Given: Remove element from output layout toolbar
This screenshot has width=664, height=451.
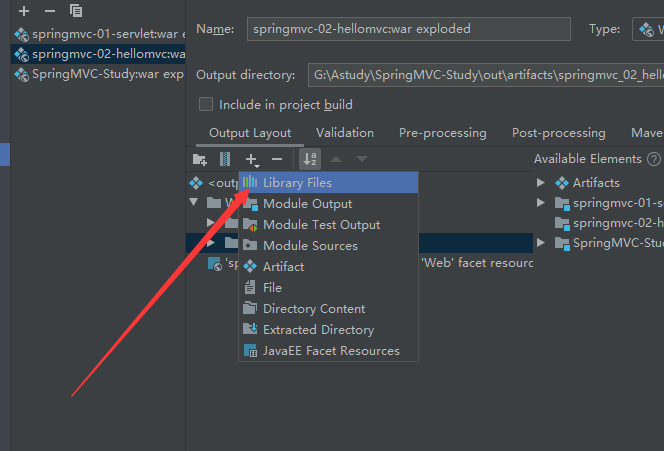Looking at the screenshot, I should pyautogui.click(x=277, y=159).
